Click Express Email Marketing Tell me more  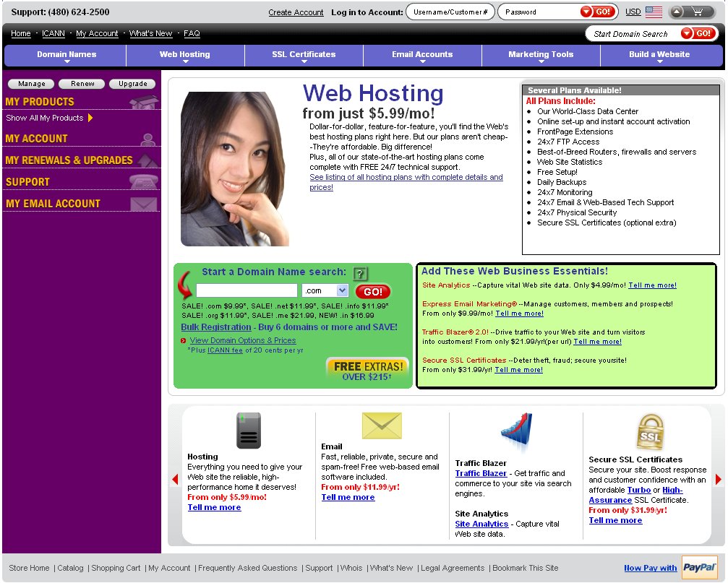(x=520, y=314)
